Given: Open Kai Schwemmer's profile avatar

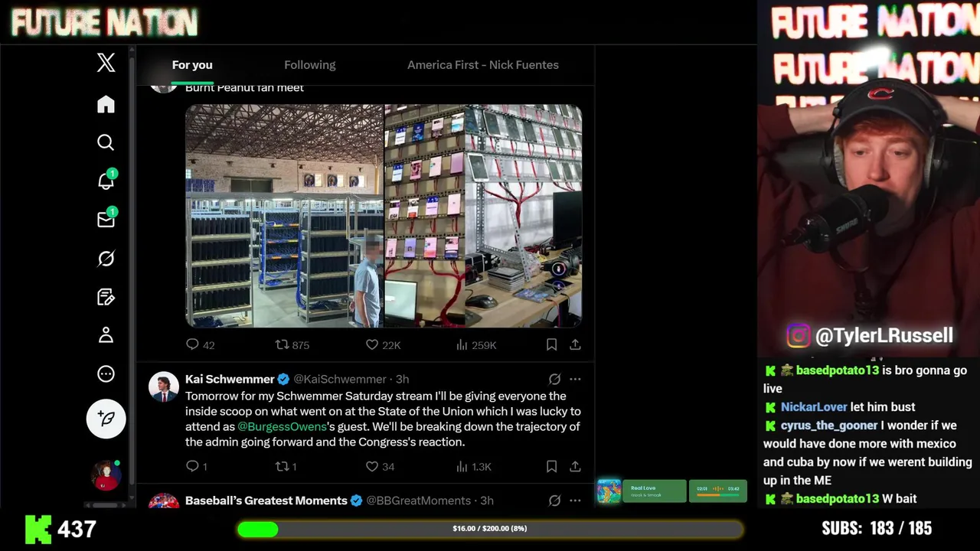Looking at the screenshot, I should pyautogui.click(x=163, y=387).
